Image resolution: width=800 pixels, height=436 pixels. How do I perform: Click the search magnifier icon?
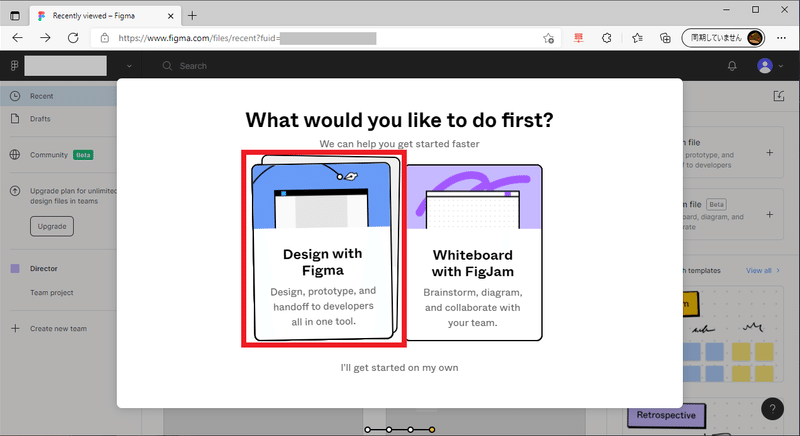coord(167,66)
